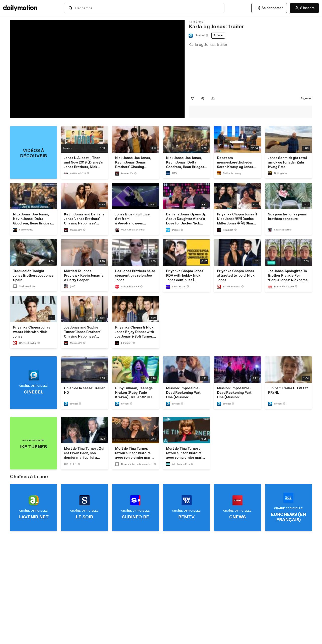Open SPOTBOYE channel icon
The height and width of the screenshot is (644, 322).
coord(168,287)
